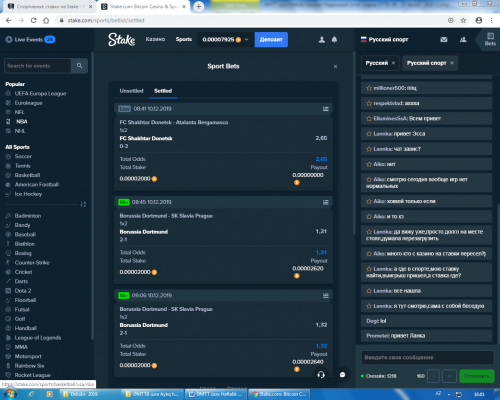500x400 pixels.
Task: Expand the balance currency dropdown
Action: [247, 39]
